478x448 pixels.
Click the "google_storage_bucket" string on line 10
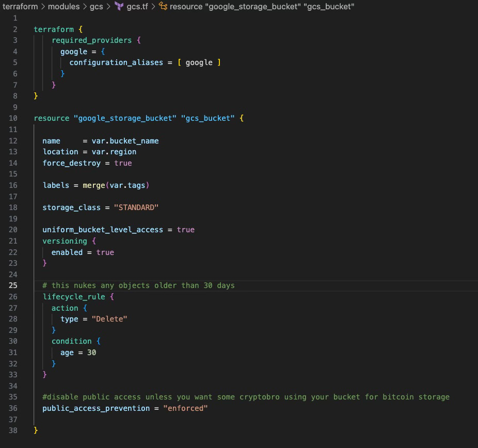[x=125, y=118]
